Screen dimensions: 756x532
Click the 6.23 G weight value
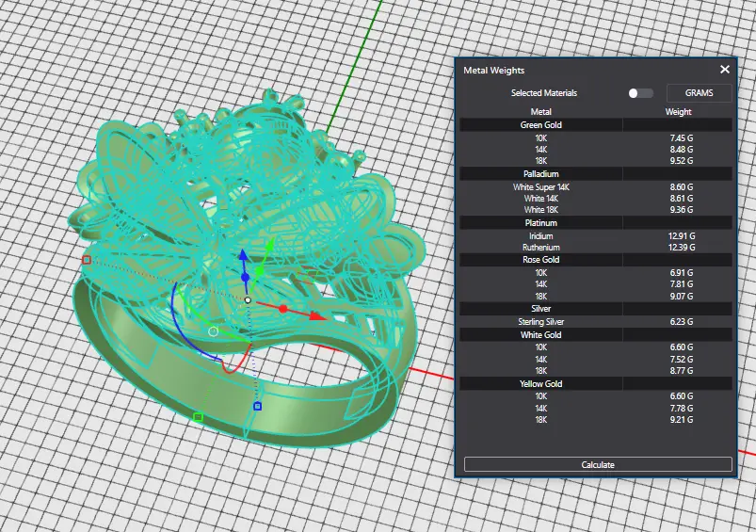(x=681, y=322)
